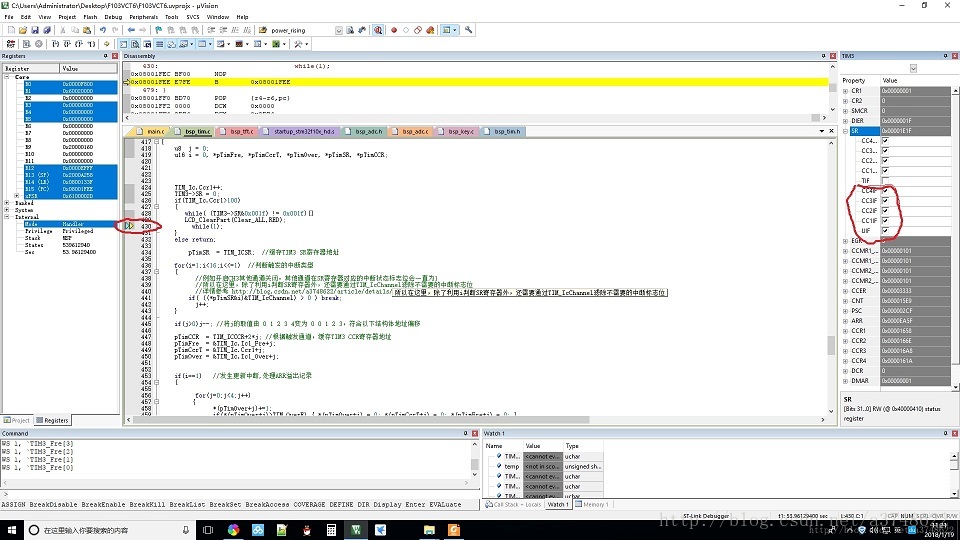This screenshot has width=960, height=540.
Task: Toggle the CC4IF flag checkbox
Action: click(x=885, y=190)
